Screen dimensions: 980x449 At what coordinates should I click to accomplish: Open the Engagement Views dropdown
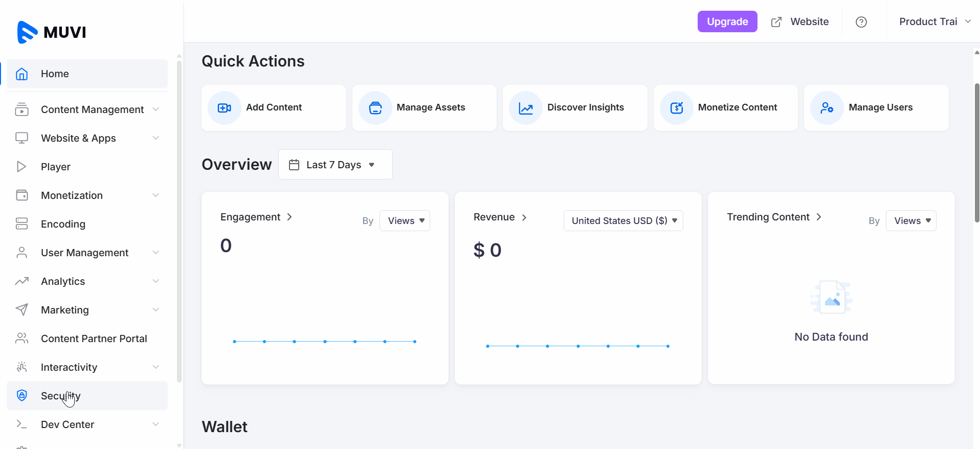[405, 221]
